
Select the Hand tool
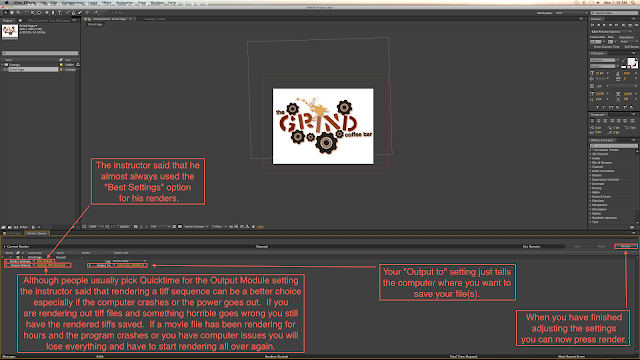point(12,13)
